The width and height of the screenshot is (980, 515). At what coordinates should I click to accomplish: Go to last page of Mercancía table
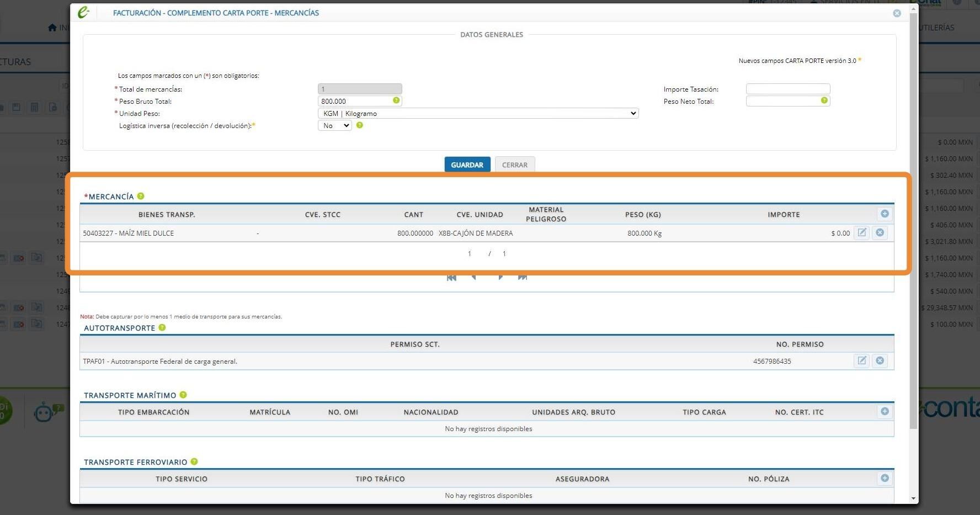[x=523, y=277]
